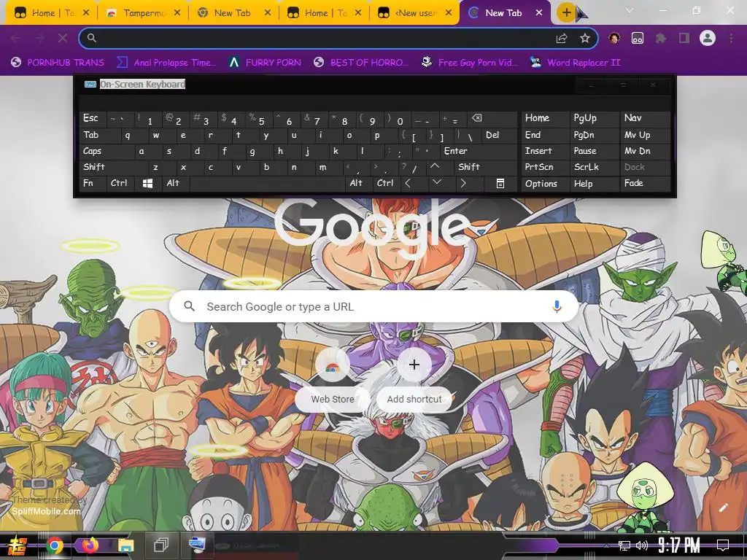Bookmark this page with the star icon
This screenshot has width=747, height=560.
click(584, 38)
